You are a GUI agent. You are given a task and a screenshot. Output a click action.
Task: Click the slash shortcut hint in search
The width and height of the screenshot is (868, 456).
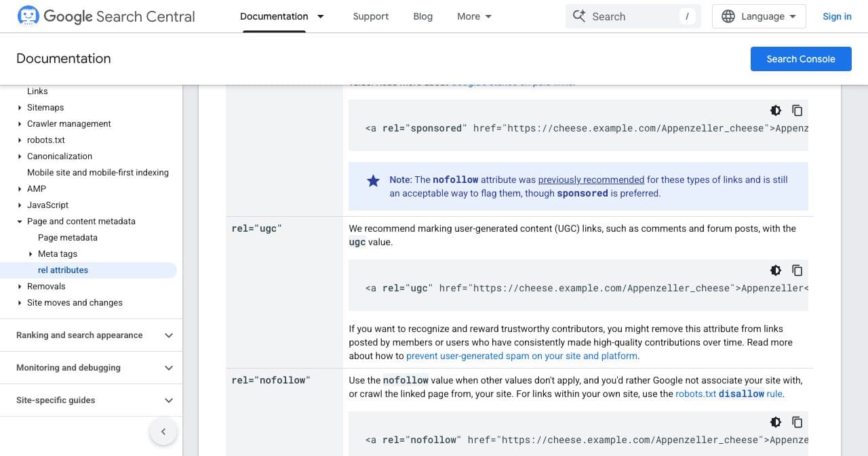click(688, 16)
